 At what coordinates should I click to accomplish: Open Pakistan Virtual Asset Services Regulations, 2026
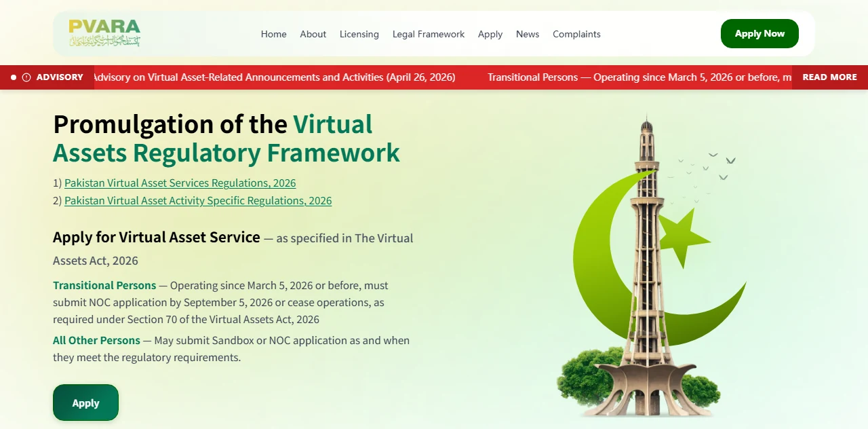click(x=180, y=183)
